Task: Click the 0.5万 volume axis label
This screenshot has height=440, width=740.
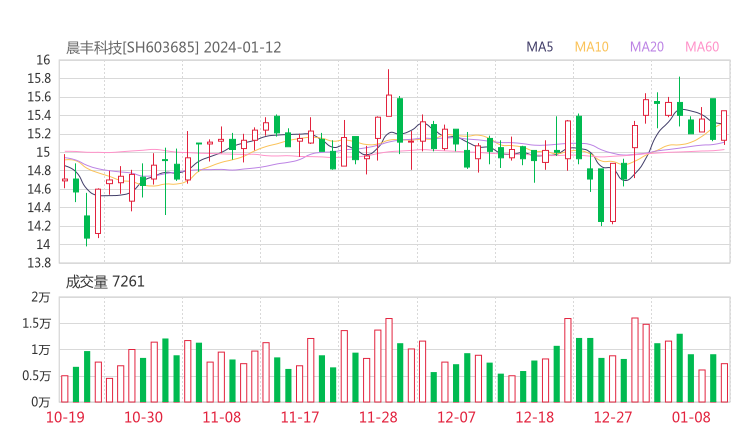Action: pos(36,376)
